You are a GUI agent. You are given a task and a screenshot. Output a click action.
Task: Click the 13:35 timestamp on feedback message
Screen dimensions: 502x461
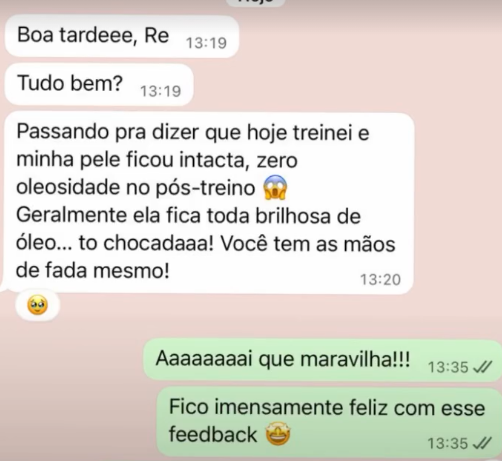(x=448, y=444)
